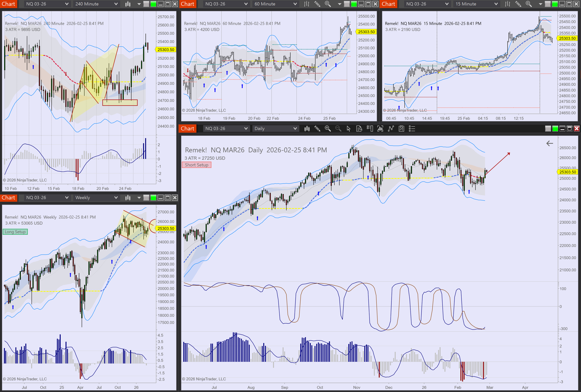The image size is (581, 392).
Task: Open Data Box icon in Daily chart toolbar
Action: click(359, 129)
